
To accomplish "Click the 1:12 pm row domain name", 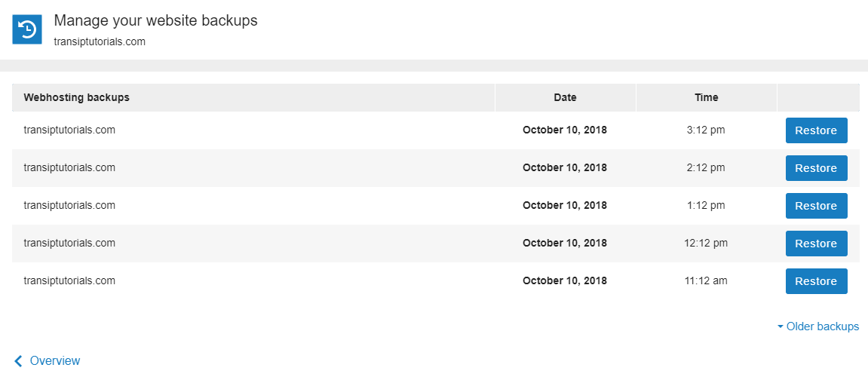I will 69,205.
